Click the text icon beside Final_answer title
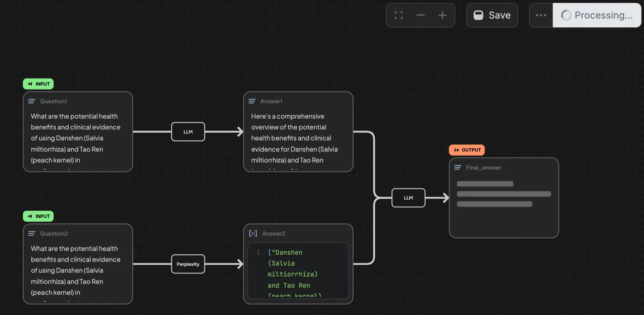 click(458, 168)
